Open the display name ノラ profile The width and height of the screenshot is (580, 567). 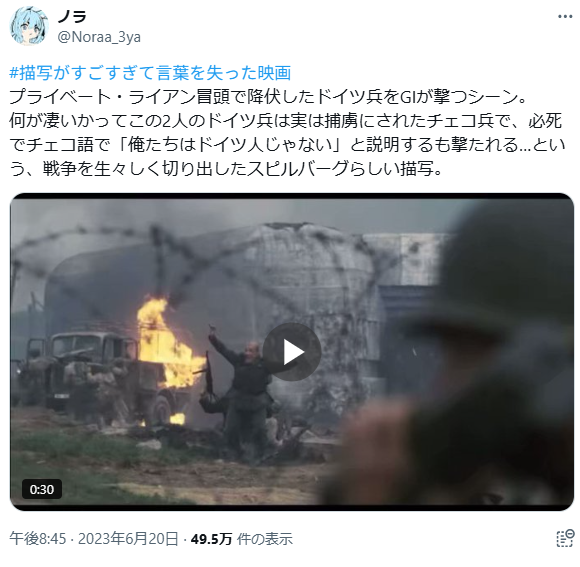[72, 16]
